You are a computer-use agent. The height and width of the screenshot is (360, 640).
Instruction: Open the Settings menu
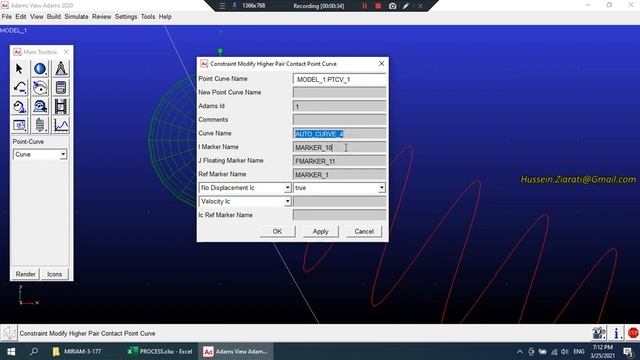pyautogui.click(x=126, y=17)
